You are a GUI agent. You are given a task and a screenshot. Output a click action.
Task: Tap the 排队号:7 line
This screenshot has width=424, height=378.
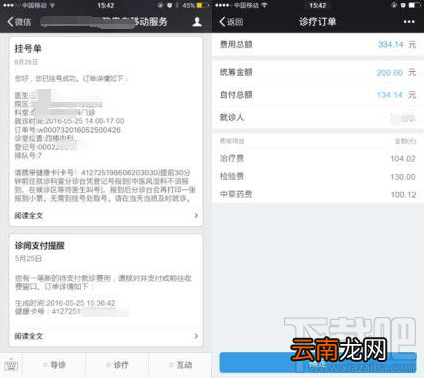tap(28, 156)
